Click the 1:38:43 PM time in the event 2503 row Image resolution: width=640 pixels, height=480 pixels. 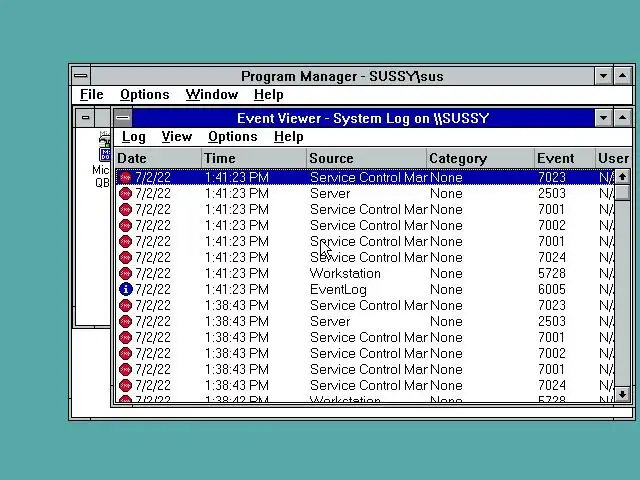click(x=236, y=321)
